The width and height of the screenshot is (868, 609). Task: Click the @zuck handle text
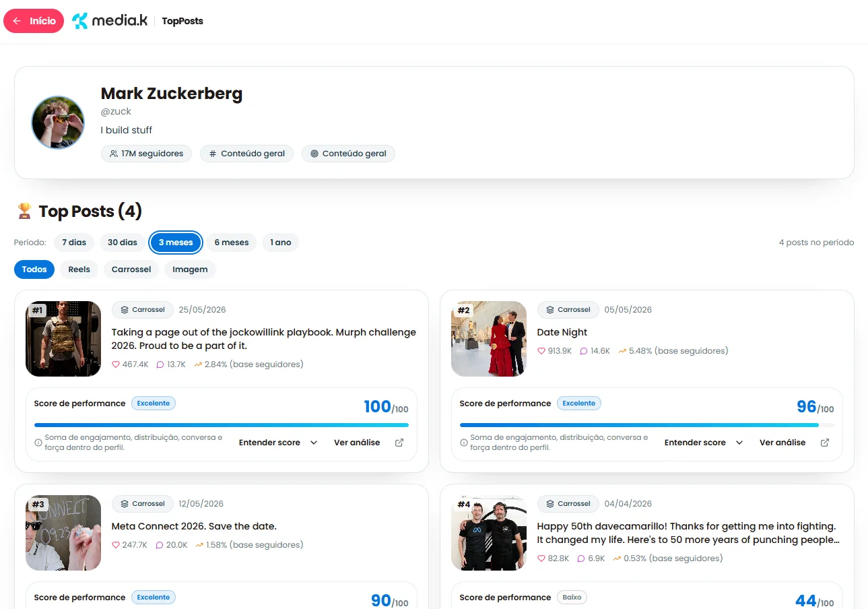click(116, 111)
